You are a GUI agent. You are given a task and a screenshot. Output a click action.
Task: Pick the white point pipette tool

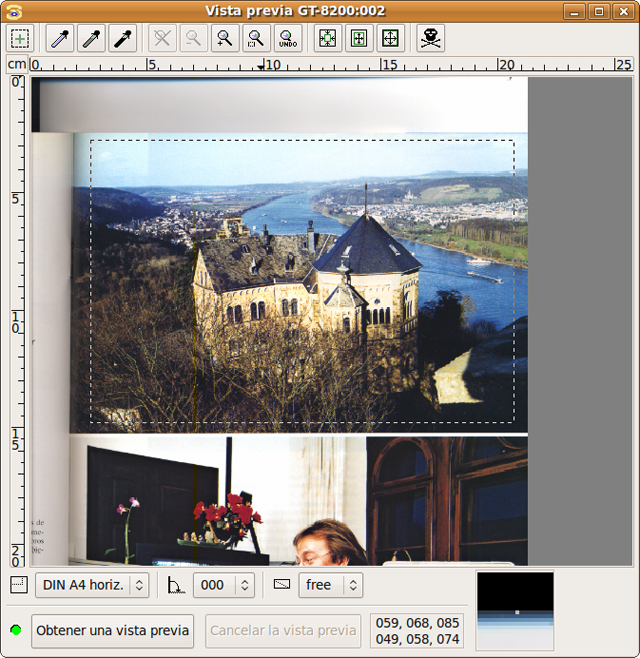pyautogui.click(x=60, y=39)
